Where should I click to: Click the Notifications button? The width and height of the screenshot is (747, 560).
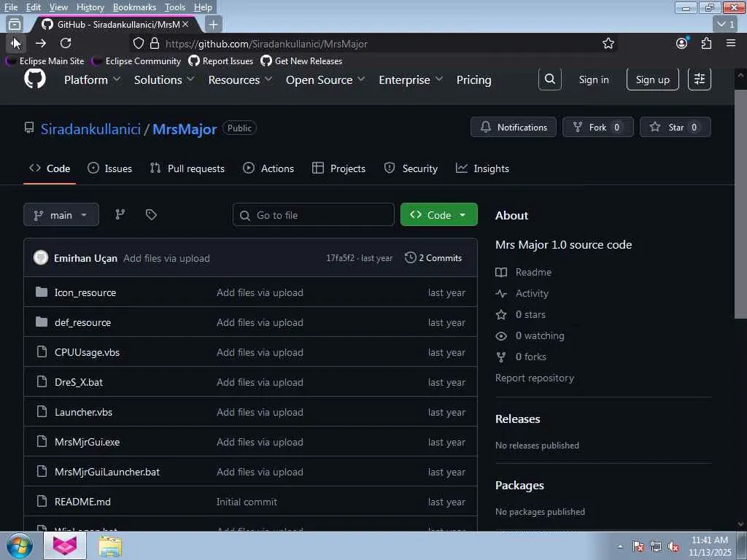514,127
